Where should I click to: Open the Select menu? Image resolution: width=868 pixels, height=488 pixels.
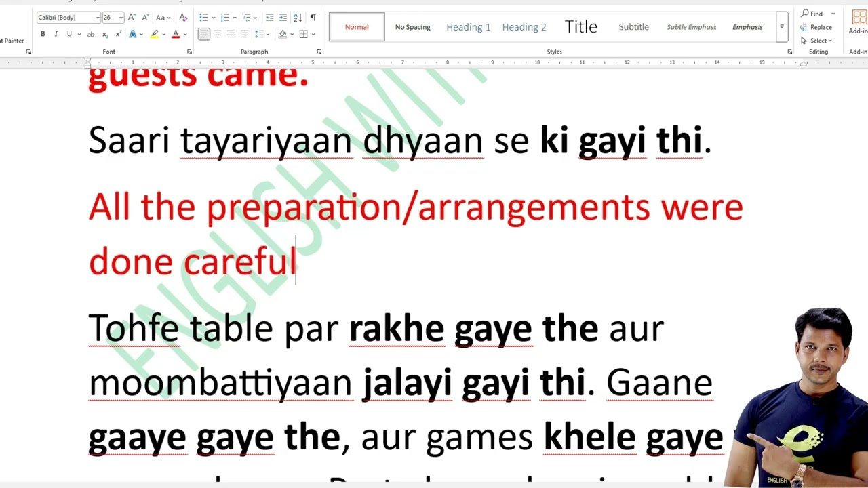(x=816, y=41)
